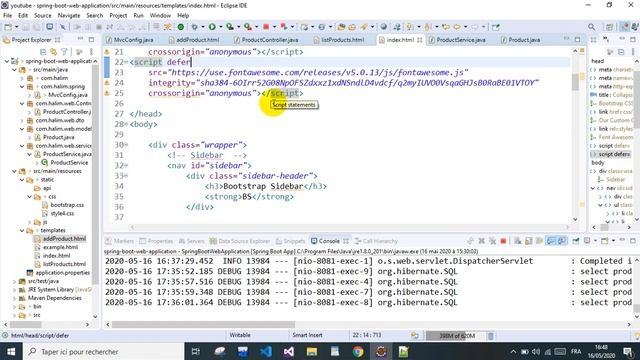Click the Debug bug icon in toolbar
This screenshot has height=360, width=640.
pos(195,27)
